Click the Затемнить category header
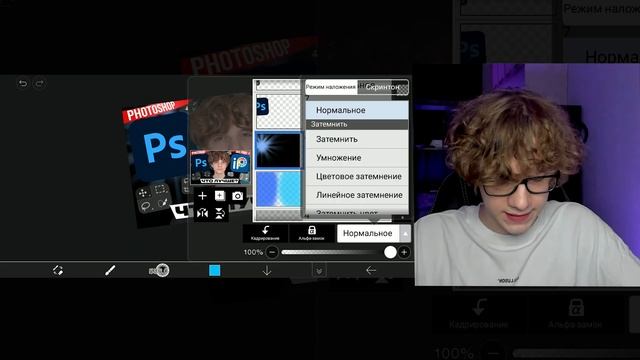 point(357,124)
